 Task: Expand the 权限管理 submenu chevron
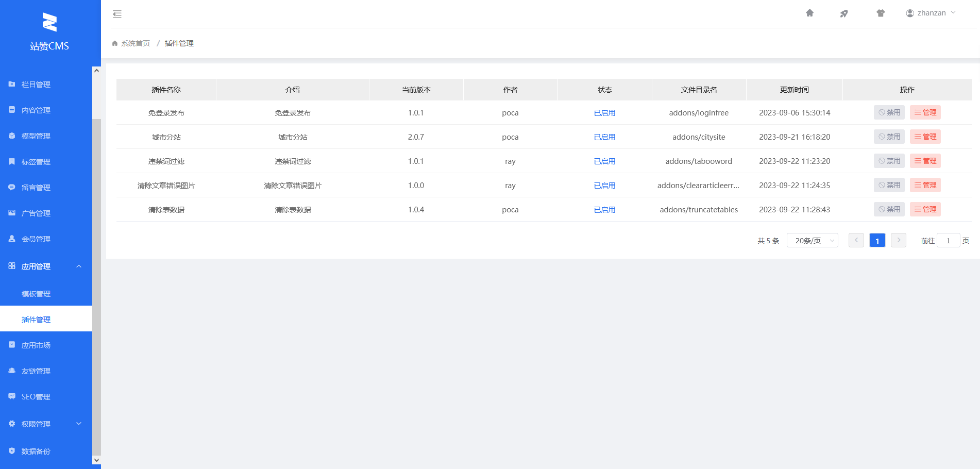(x=79, y=424)
